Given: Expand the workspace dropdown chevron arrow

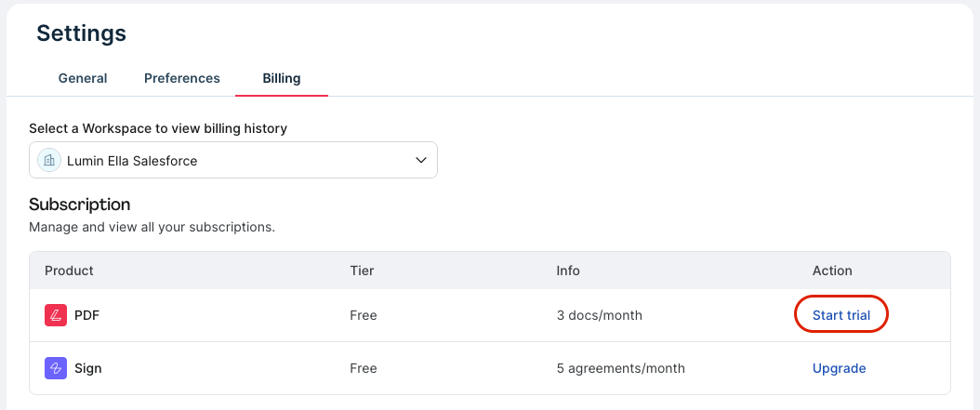Looking at the screenshot, I should (419, 160).
